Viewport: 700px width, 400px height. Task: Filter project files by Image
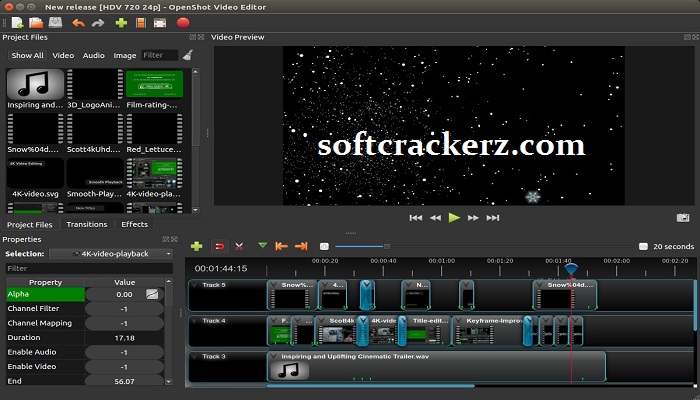(125, 55)
